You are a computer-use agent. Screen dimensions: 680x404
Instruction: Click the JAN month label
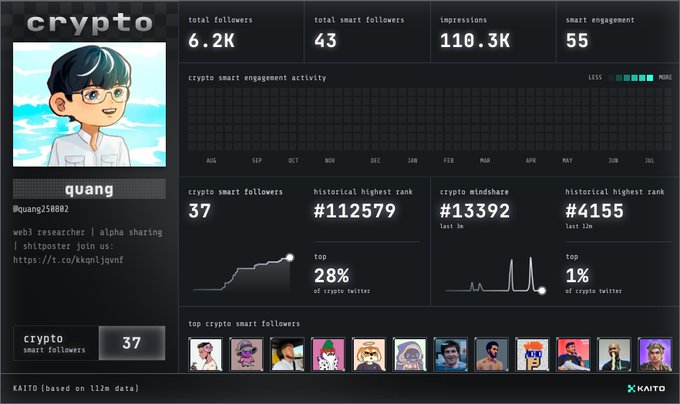(x=412, y=160)
